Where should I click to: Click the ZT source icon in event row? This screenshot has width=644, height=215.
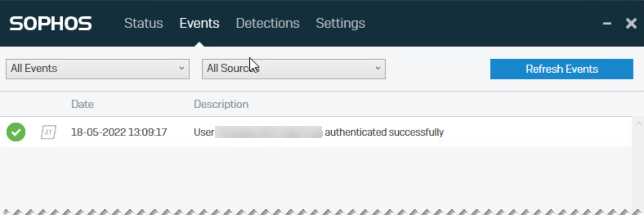[x=48, y=132]
